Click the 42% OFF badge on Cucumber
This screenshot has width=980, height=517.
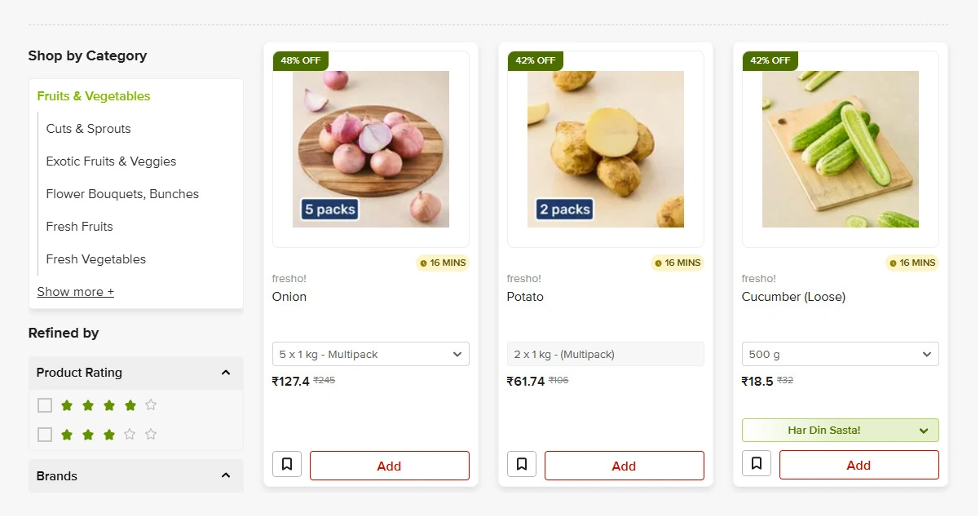770,60
